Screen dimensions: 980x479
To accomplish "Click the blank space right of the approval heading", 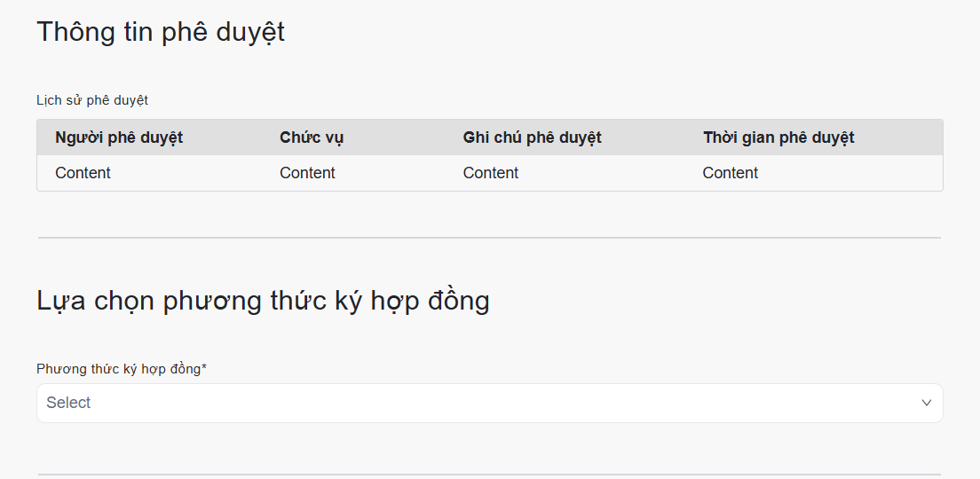I will click(621, 32).
